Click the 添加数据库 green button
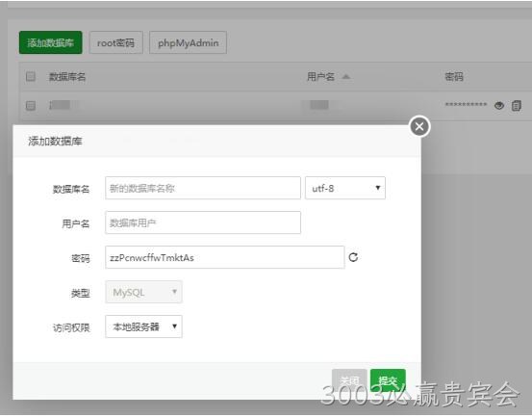Screen dimensions: 532x417 tap(51, 42)
